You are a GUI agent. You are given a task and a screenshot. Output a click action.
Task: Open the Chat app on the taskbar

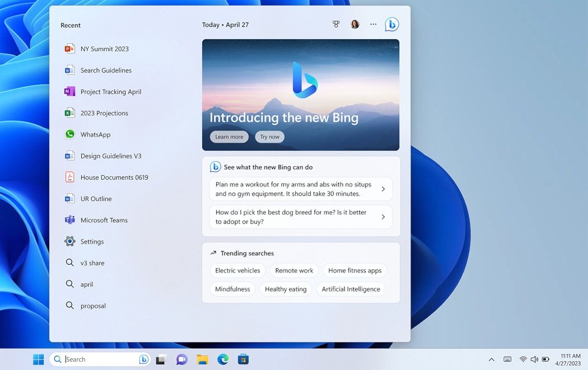[x=182, y=359]
